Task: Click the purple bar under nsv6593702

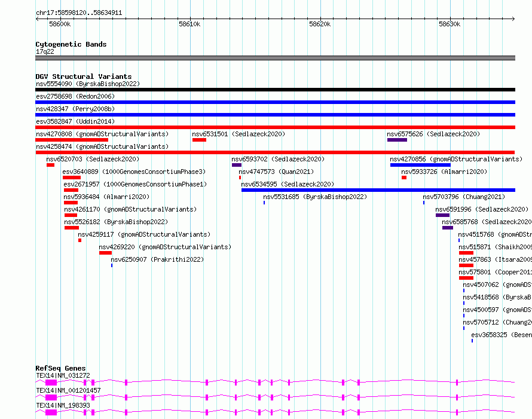Action: tap(237, 165)
